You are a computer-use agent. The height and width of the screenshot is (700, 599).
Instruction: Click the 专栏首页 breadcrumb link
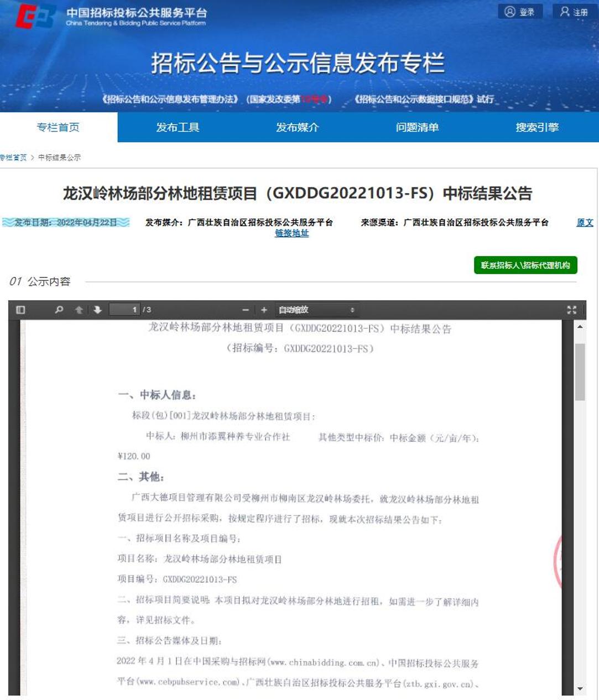[x=13, y=158]
